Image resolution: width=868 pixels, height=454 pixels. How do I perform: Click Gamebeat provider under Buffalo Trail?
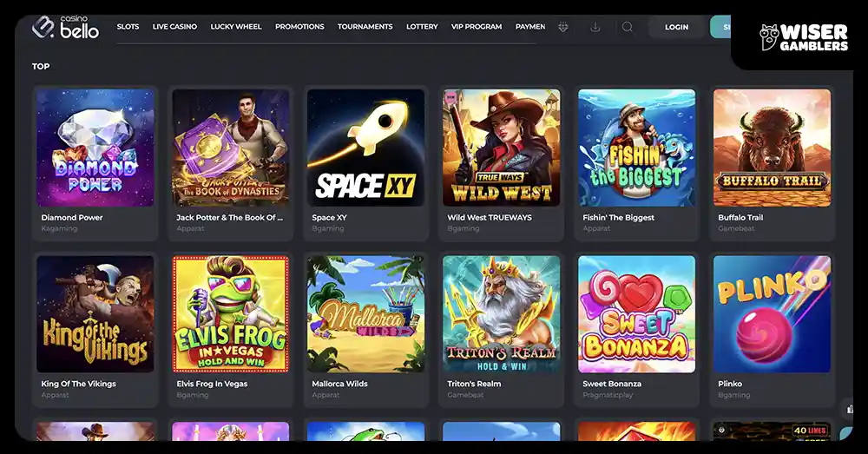[x=736, y=228]
